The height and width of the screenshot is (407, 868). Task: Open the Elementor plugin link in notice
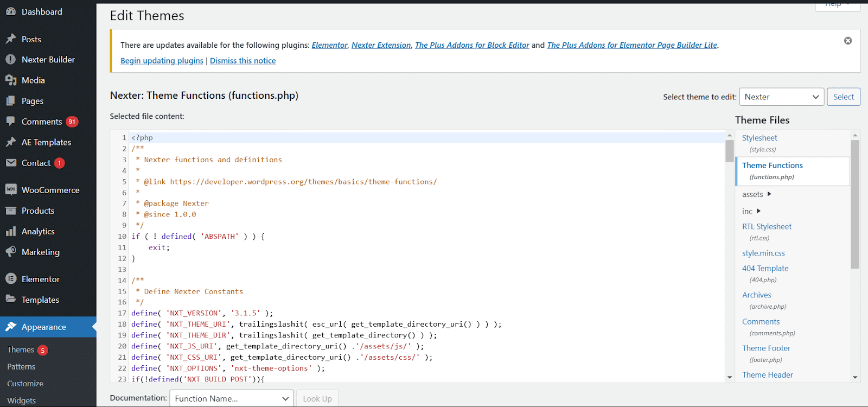click(x=329, y=45)
